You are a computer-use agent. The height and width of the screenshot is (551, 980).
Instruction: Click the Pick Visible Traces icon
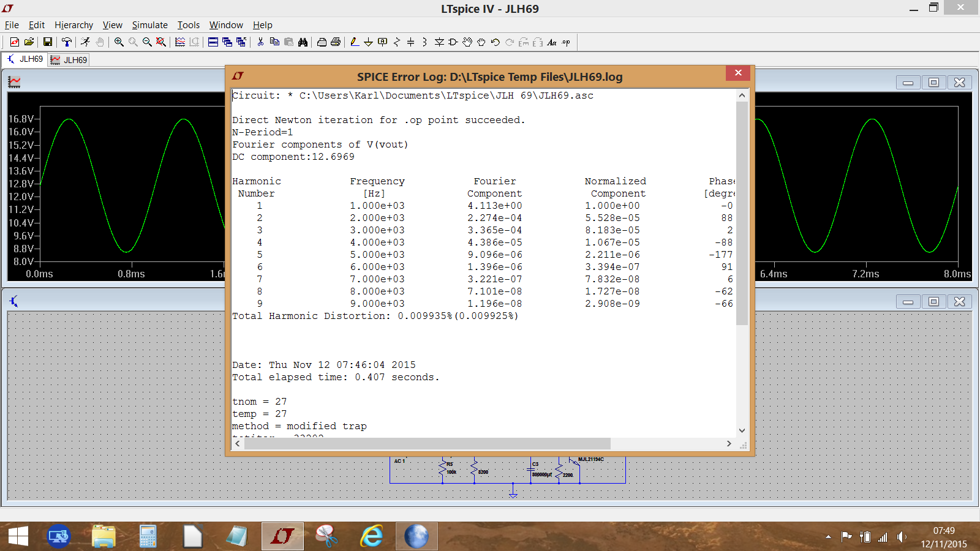[x=180, y=42]
